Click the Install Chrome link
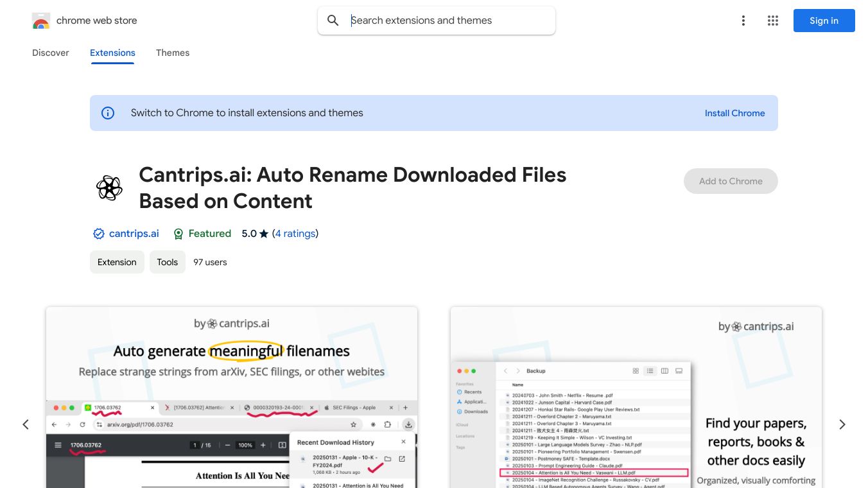The height and width of the screenshot is (488, 868). 735,113
